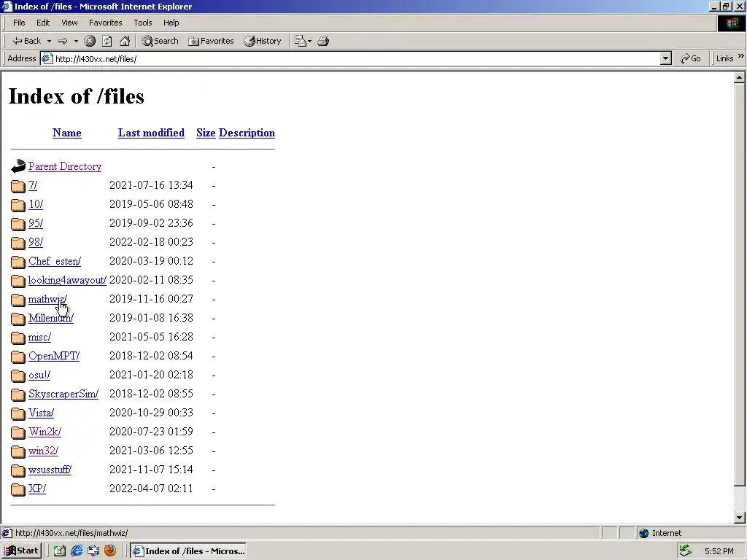747x560 pixels.
Task: Sort listing by Size column
Action: pyautogui.click(x=206, y=133)
